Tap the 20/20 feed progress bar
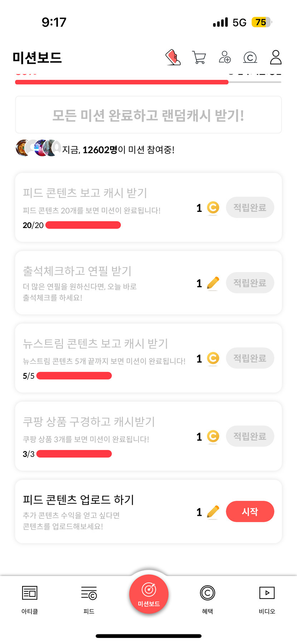Viewport: 297px width, 644px height. (x=83, y=225)
